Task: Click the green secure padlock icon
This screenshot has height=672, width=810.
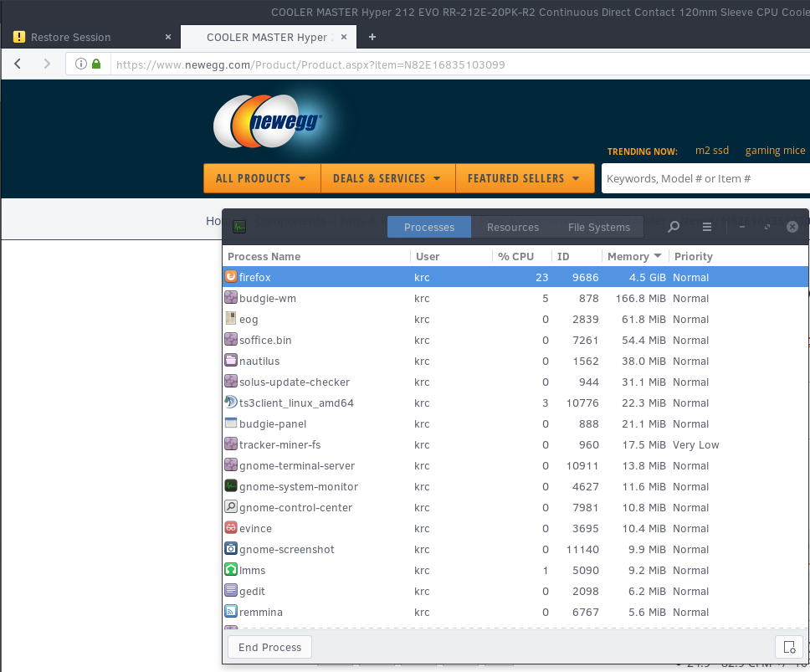Action: pyautogui.click(x=96, y=64)
